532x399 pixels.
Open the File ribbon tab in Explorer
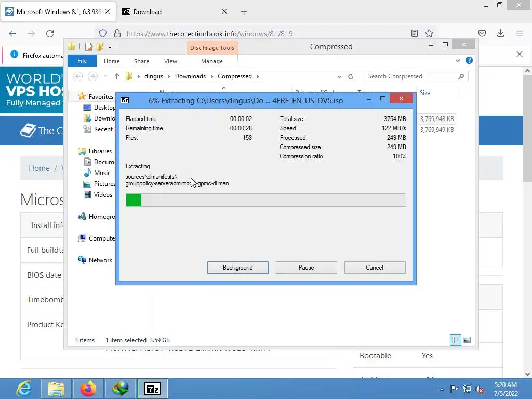click(82, 61)
